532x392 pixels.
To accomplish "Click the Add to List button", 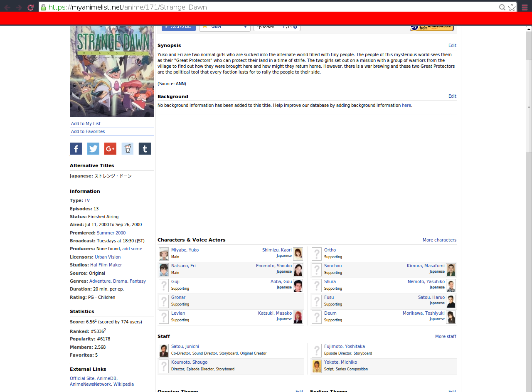I will (x=179, y=27).
